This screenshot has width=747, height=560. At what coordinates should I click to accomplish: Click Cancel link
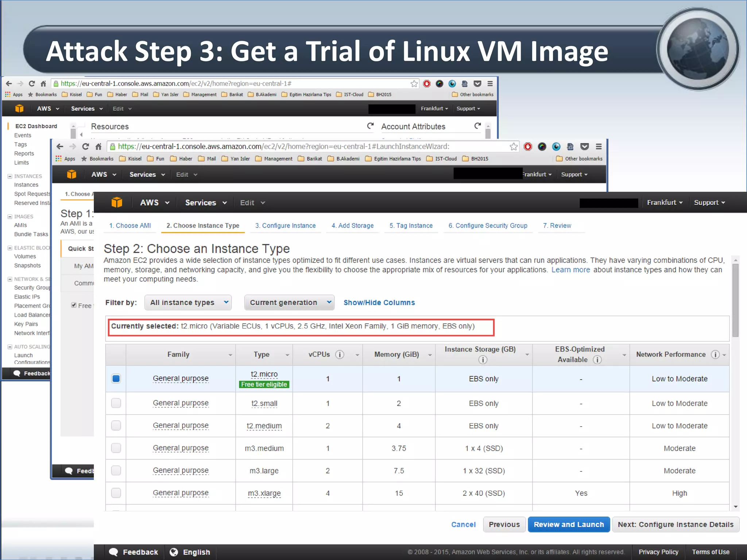(x=463, y=525)
